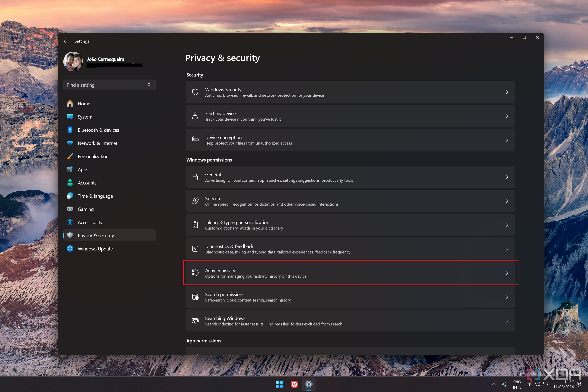Open Find my device title text

coord(220,113)
